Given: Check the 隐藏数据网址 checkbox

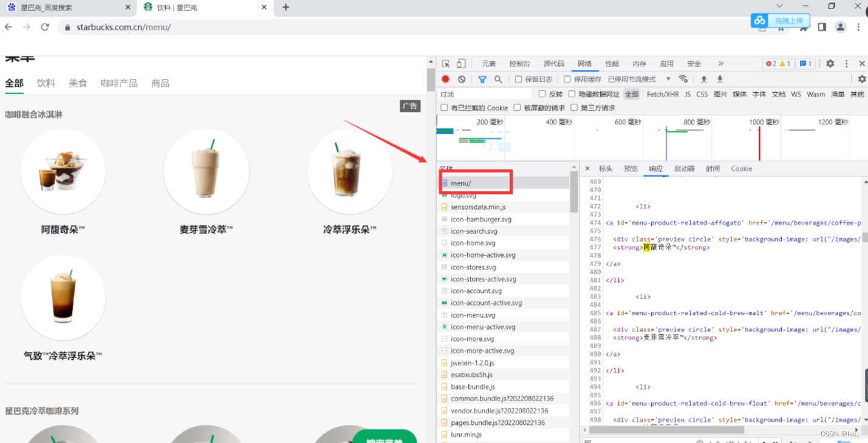Looking at the screenshot, I should [x=572, y=94].
